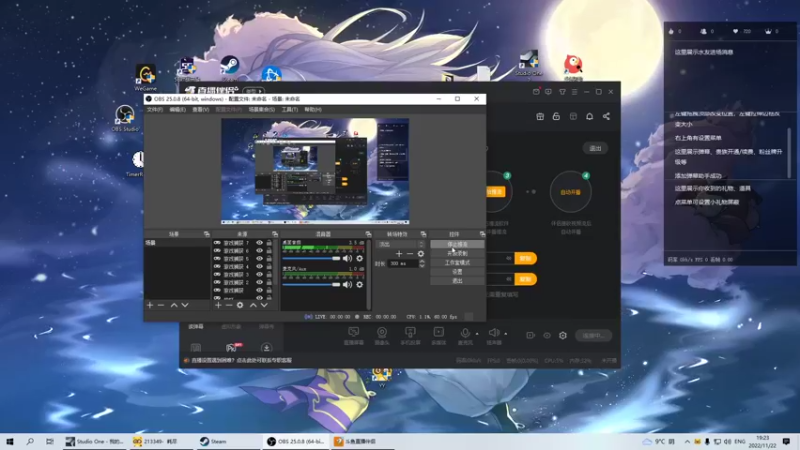Click the share icon in streaming companion window
Image resolution: width=800 pixels, height=450 pixels.
click(x=606, y=116)
